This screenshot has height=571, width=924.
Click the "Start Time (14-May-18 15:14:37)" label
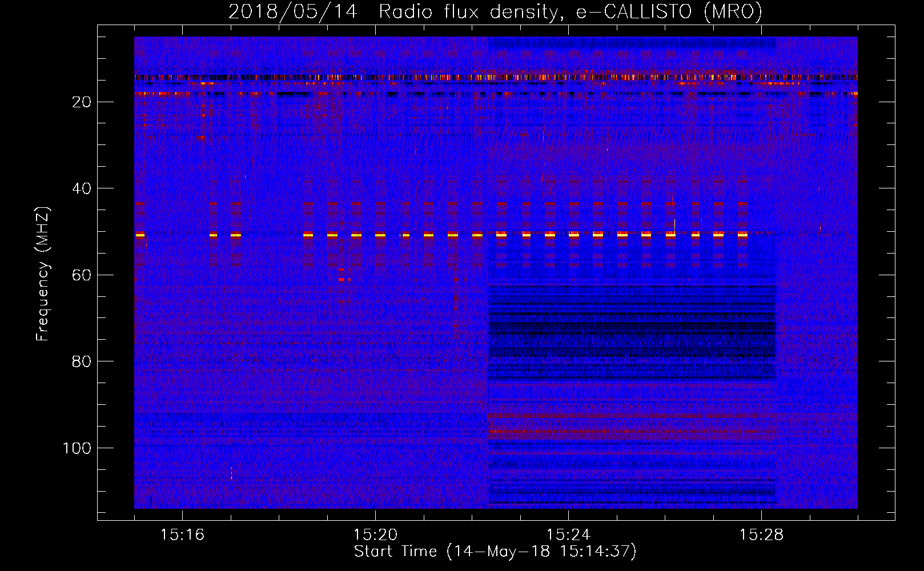495,552
